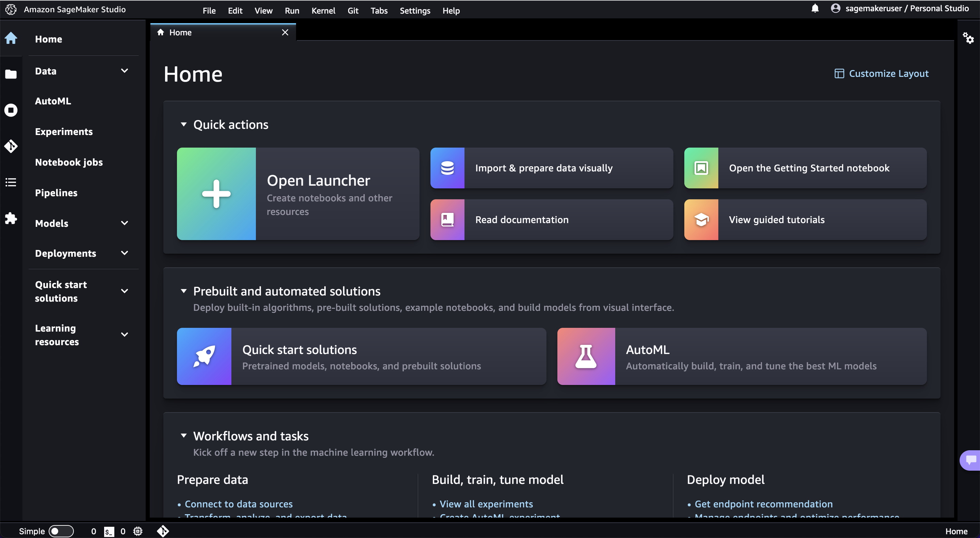980x538 pixels.
Task: Click the Quick start solutions rocket icon
Action: click(x=204, y=356)
